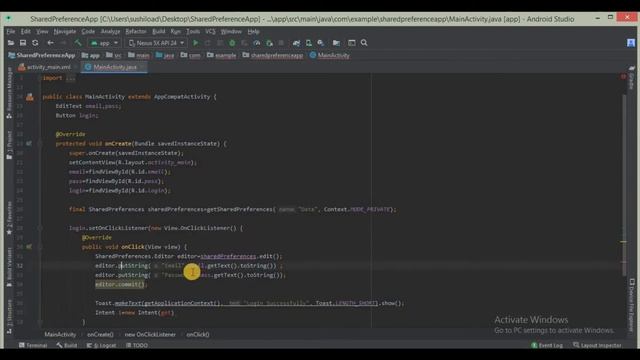Image resolution: width=640 pixels, height=360 pixels.
Task: Click the sharedpreferenceapp package breadcrumb
Action: click(273, 56)
